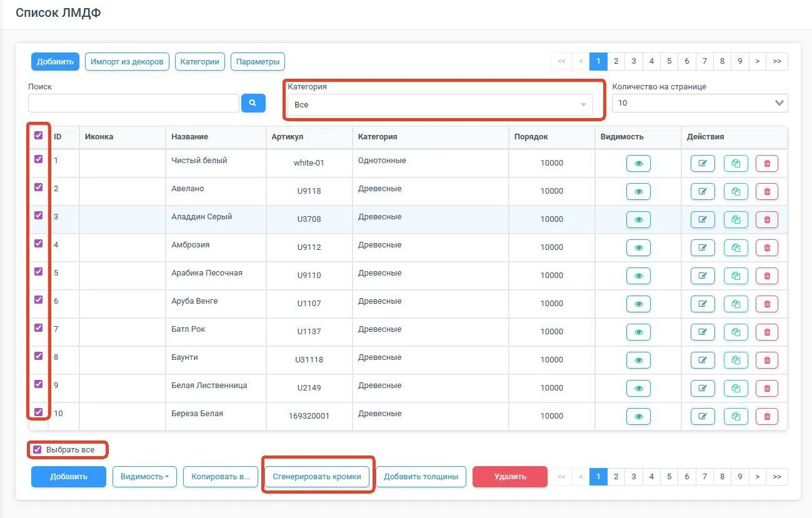Click Сгенерировать кромки button
The width and height of the screenshot is (812, 518).
(317, 476)
